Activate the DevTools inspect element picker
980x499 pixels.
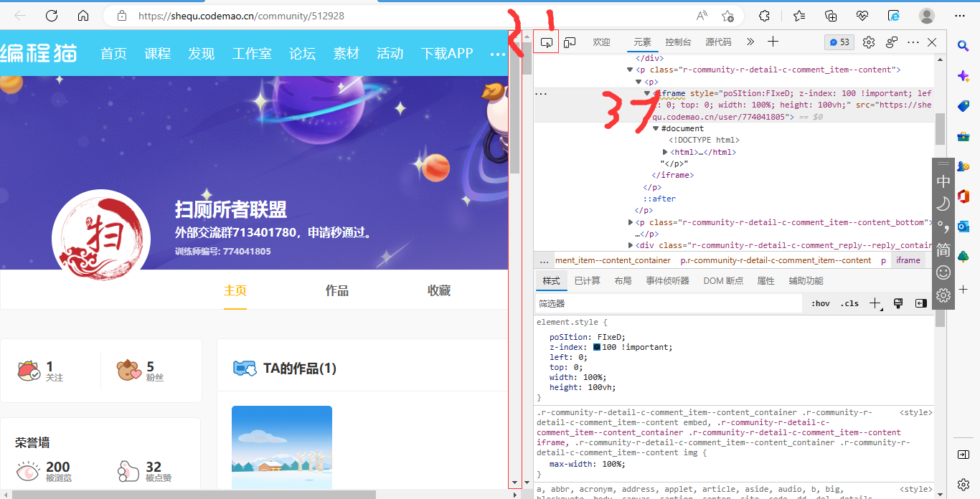point(546,42)
